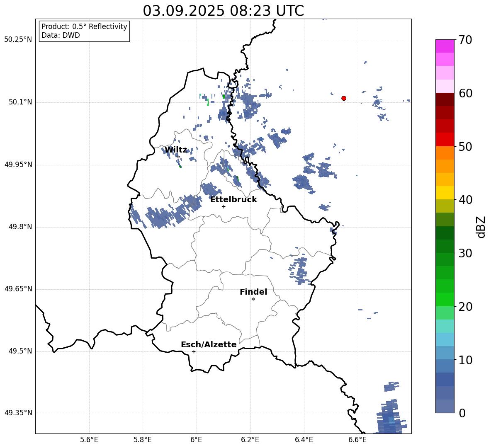Screen dimensions: 491x448
Task: Click the 70 tick label on colorbar
Action: click(x=465, y=40)
